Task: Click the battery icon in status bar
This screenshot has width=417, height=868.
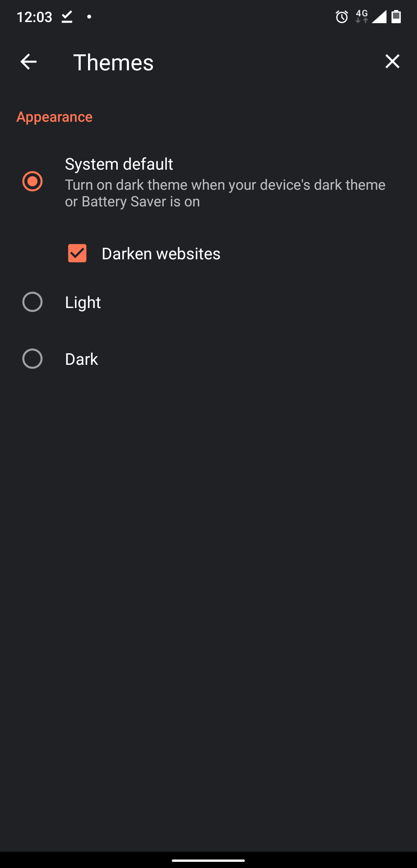Action: click(x=396, y=17)
